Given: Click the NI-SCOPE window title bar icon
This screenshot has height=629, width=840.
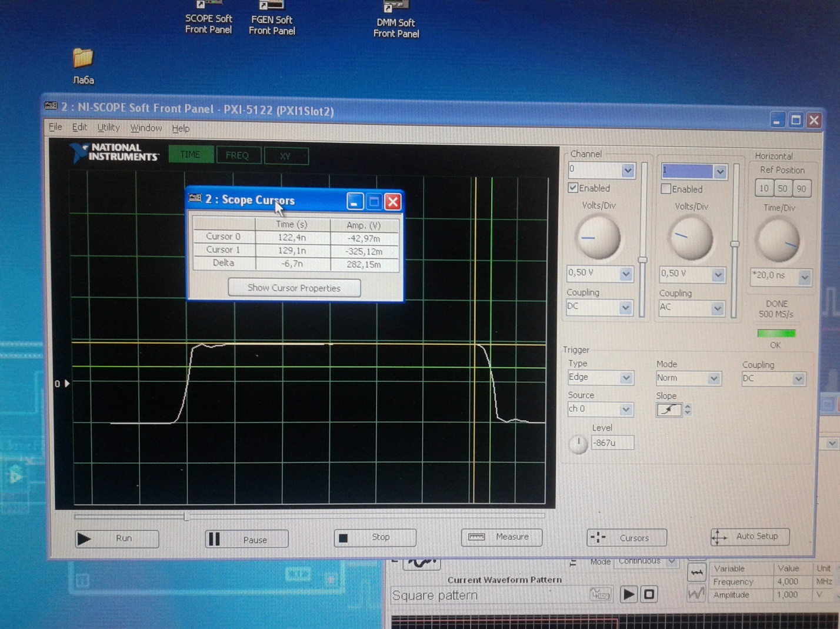Looking at the screenshot, I should tap(51, 106).
